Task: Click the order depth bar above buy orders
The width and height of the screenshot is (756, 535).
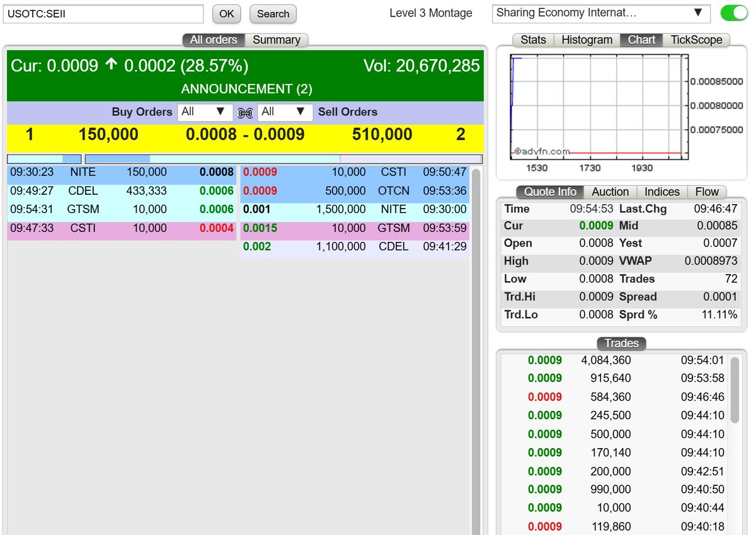Action: [x=44, y=159]
